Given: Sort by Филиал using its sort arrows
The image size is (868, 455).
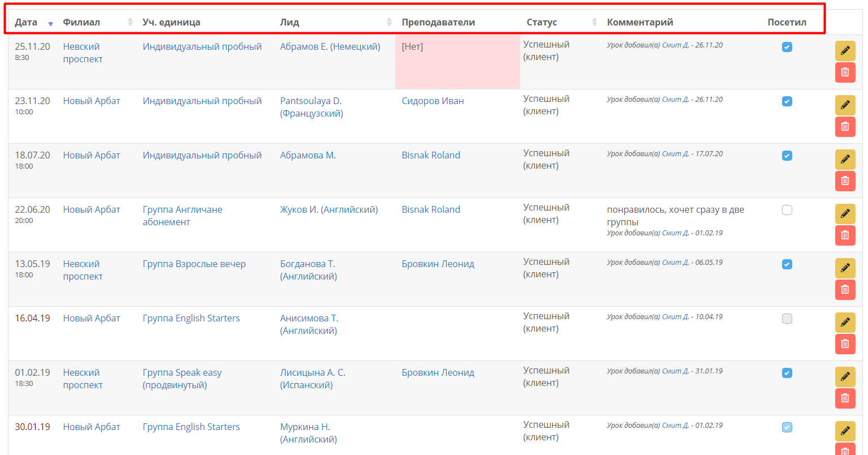Looking at the screenshot, I should coord(130,22).
